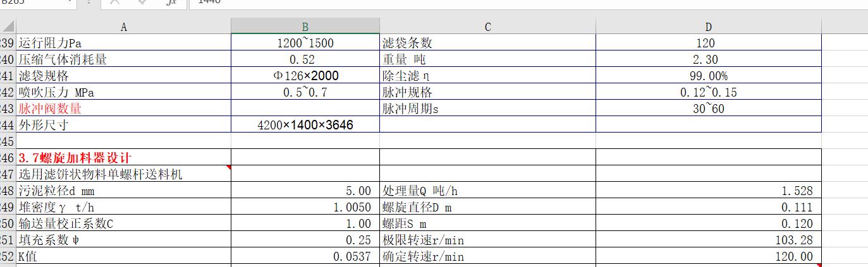Select column C header
Viewport: 868px width, 267px height.
(x=487, y=27)
